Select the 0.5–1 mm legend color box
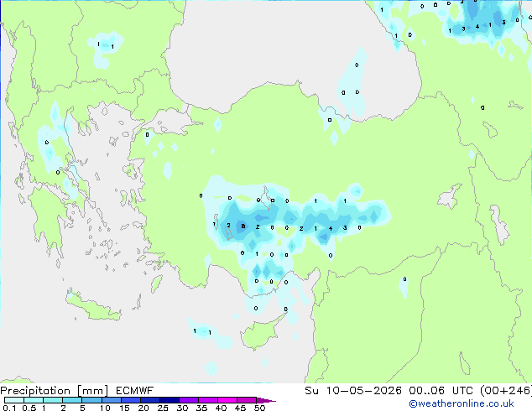 click(34, 400)
